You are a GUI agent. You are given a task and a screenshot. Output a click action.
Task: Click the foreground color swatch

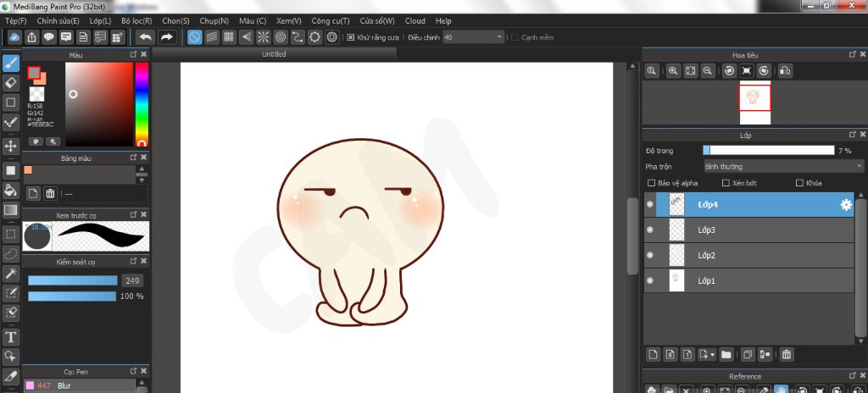pyautogui.click(x=34, y=73)
